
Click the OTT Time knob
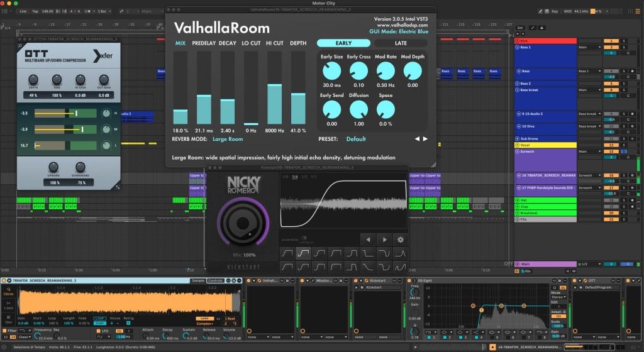click(57, 79)
